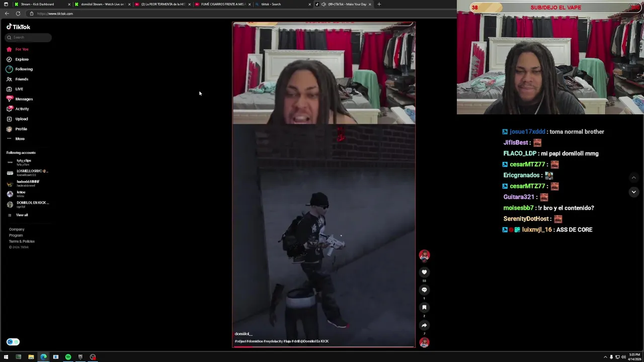Click the Upload plus icon
This screenshot has width=644, height=362.
[9, 119]
